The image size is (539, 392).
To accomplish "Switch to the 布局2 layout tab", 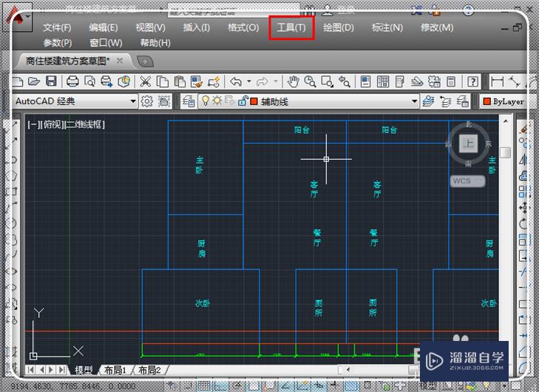I will pyautogui.click(x=149, y=371).
